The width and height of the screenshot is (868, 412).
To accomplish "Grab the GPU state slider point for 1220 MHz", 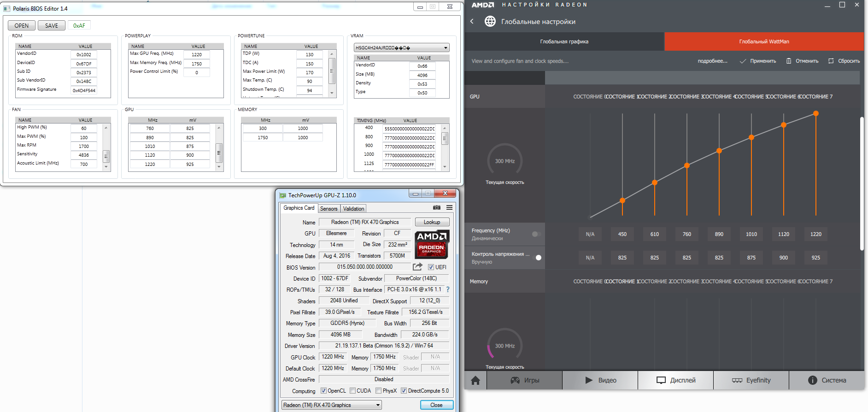I will coord(816,113).
